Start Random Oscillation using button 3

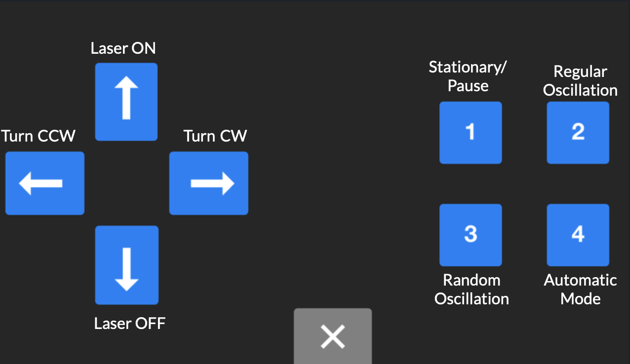click(471, 235)
